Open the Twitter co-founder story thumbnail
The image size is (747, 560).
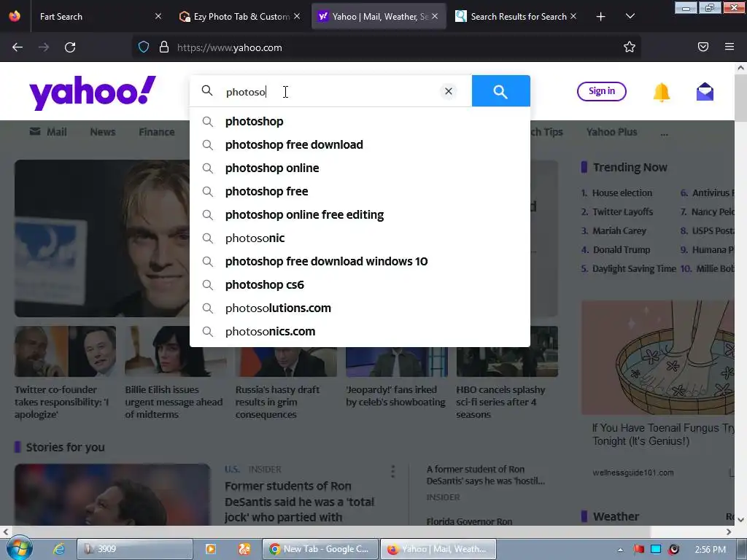tap(65, 351)
